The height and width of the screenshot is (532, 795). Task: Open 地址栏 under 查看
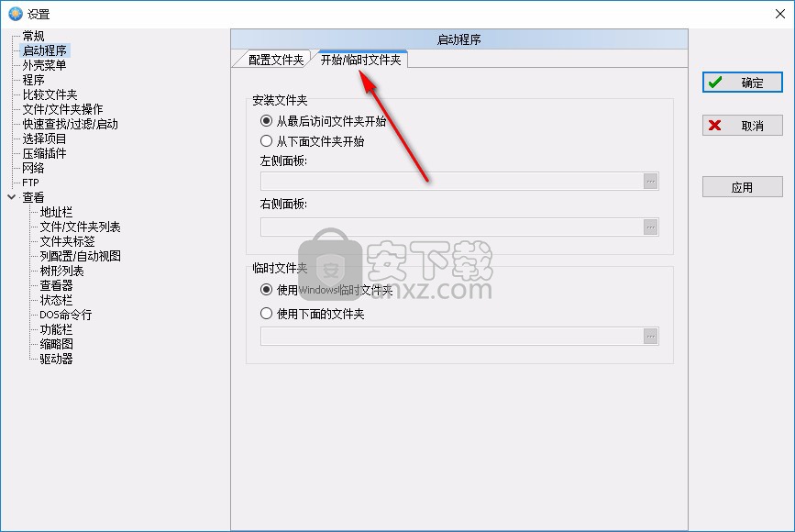[56, 212]
